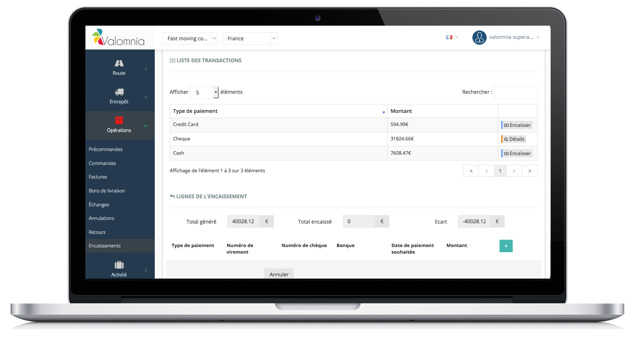View Détails for the Cheque row
Viewport: 644px width, 342px height.
click(x=514, y=139)
